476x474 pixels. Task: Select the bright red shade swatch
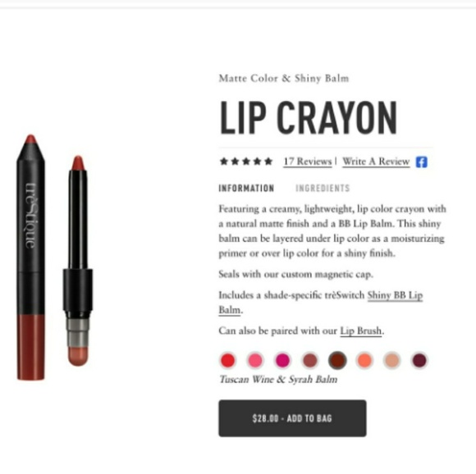tap(227, 360)
